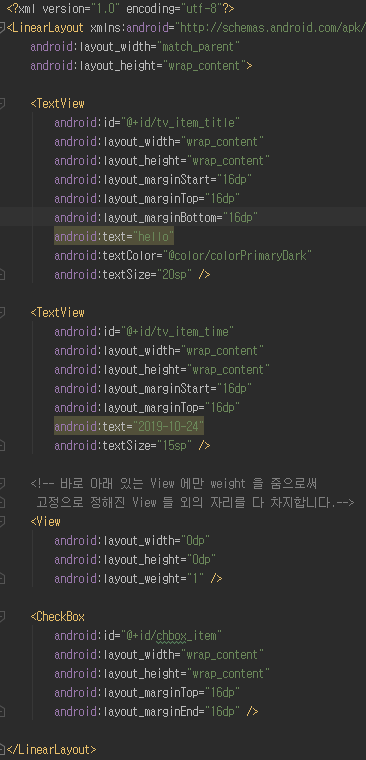
Task: Click fold end marker beside textSize="20sp" line
Action: tap(2, 275)
